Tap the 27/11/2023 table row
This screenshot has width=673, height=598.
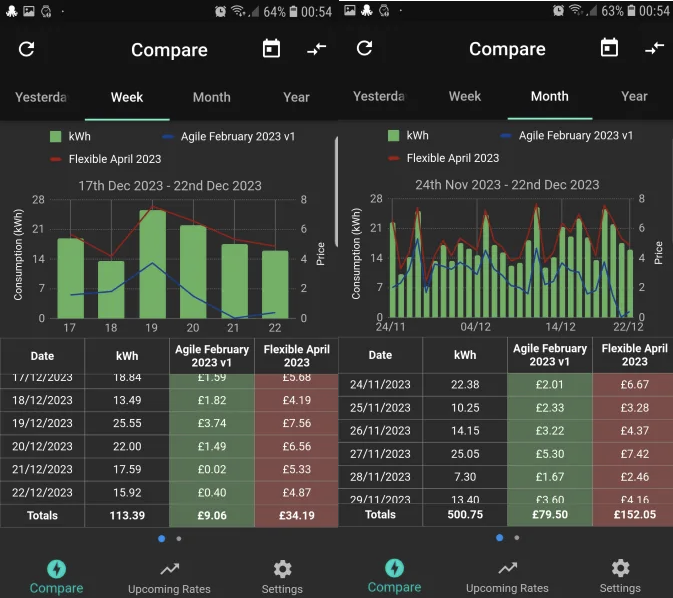point(506,454)
